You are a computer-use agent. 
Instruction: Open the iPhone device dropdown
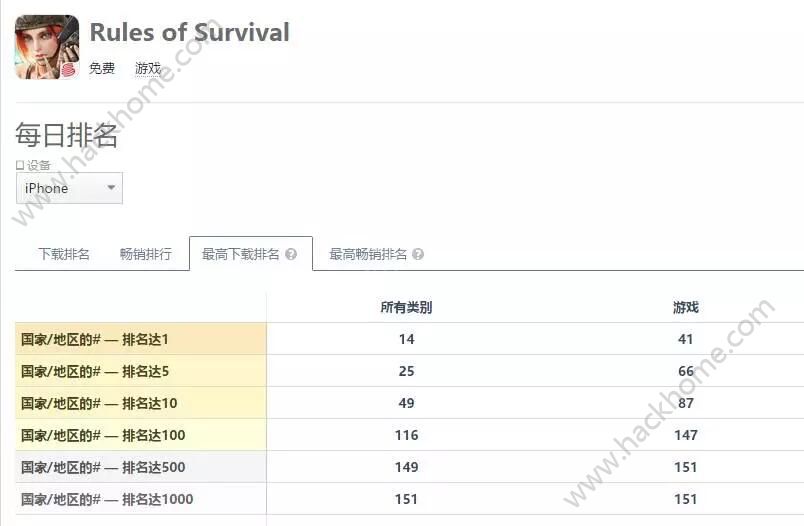(x=69, y=188)
